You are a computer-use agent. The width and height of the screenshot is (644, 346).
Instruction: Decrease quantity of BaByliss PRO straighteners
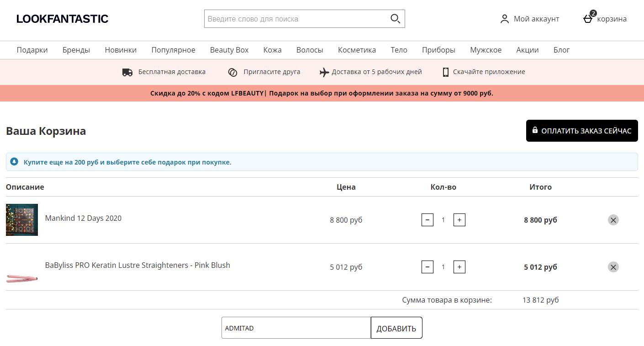point(428,267)
